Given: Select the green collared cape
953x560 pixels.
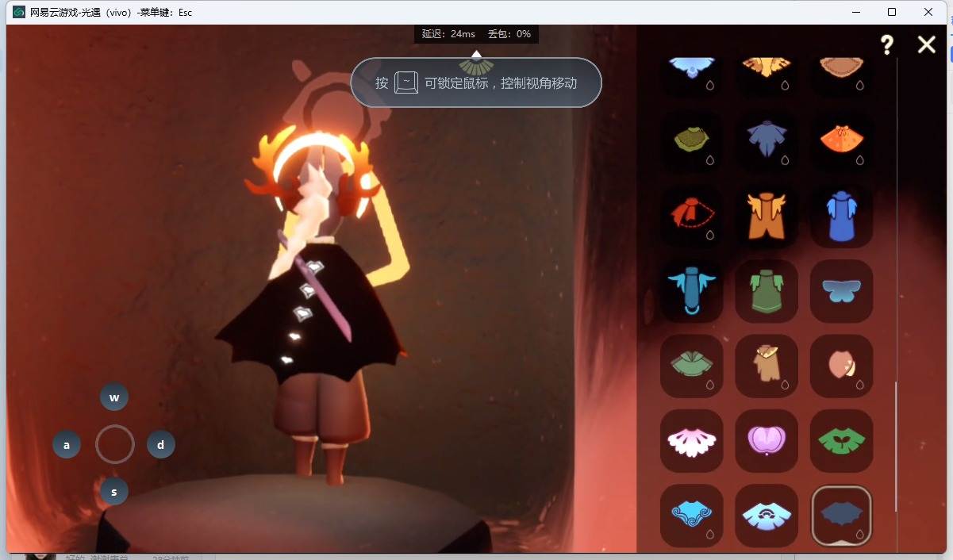Looking at the screenshot, I should [x=691, y=366].
